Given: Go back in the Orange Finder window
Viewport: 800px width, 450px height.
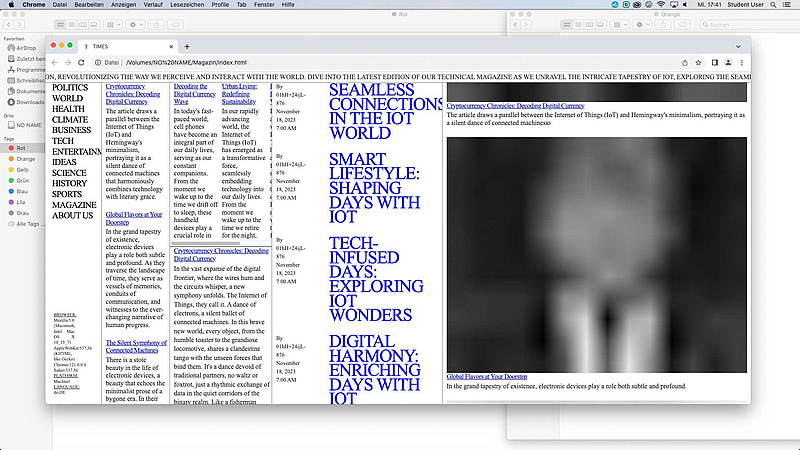Looking at the screenshot, I should pyautogui.click(x=515, y=24).
